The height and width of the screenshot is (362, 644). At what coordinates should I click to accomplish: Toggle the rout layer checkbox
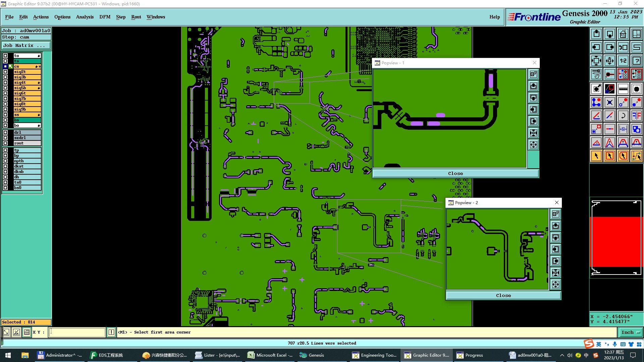[x=5, y=143]
